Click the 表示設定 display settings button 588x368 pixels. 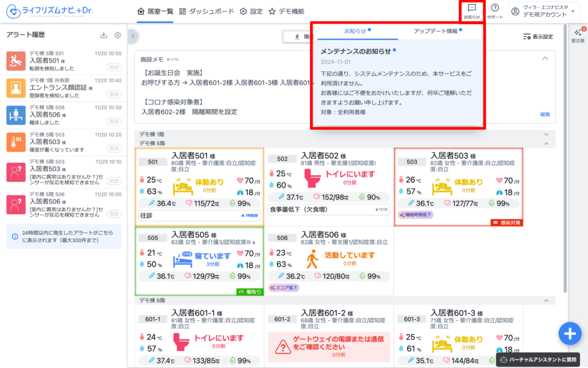[x=538, y=37]
